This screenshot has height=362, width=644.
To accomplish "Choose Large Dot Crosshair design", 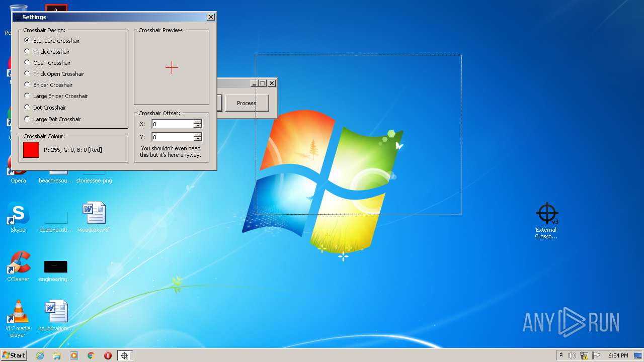I will coord(53,119).
